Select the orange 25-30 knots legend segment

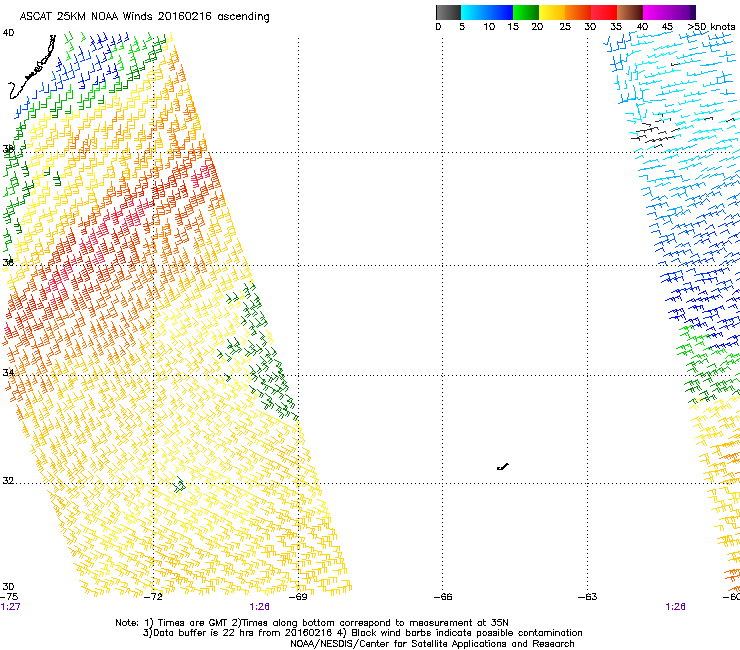click(578, 12)
